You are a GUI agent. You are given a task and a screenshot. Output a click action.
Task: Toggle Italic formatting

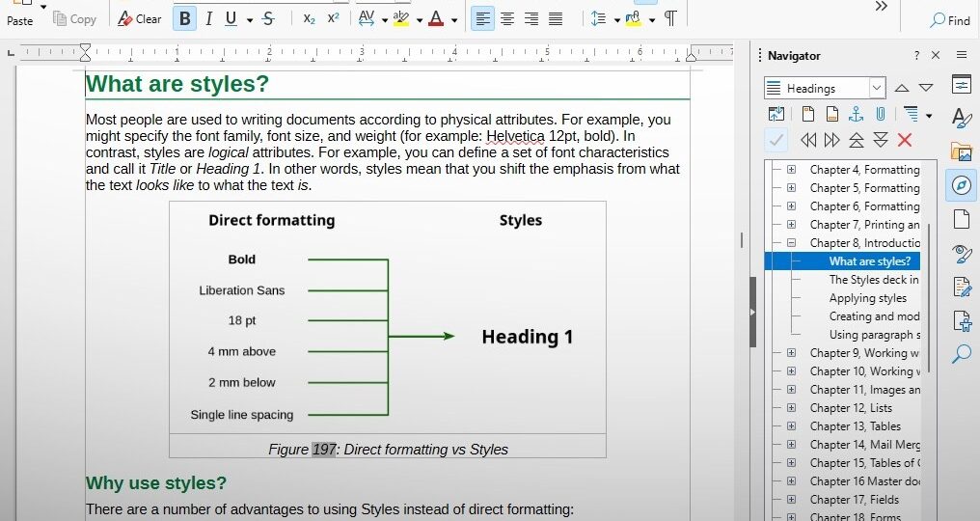click(x=208, y=18)
